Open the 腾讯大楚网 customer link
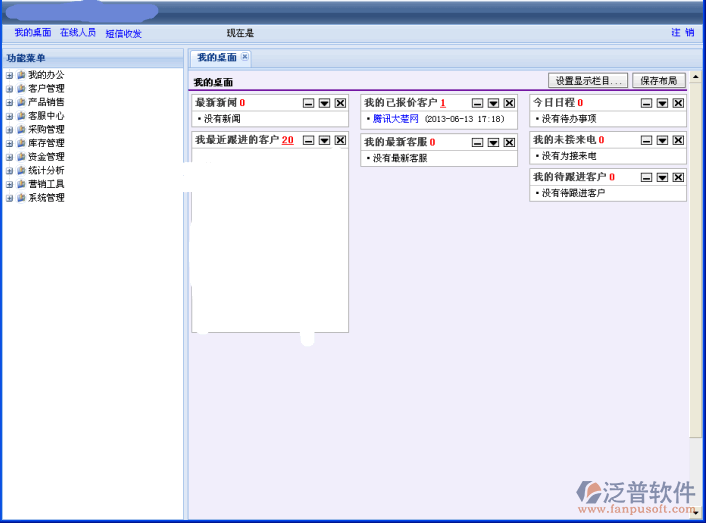The image size is (706, 525). point(395,119)
